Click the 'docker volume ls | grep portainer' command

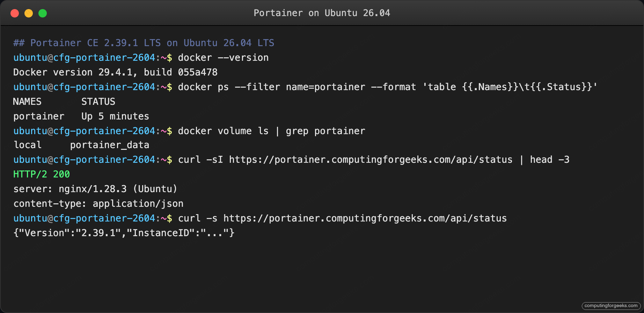click(272, 131)
